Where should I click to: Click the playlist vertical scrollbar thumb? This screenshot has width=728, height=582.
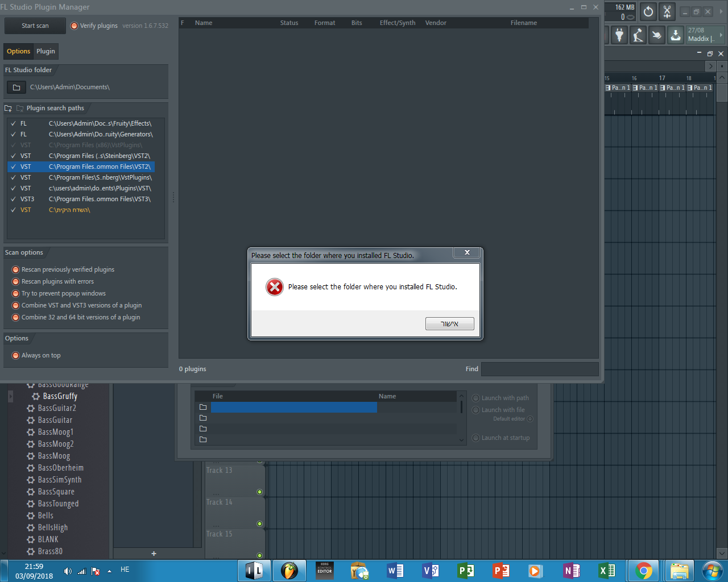[x=722, y=93]
